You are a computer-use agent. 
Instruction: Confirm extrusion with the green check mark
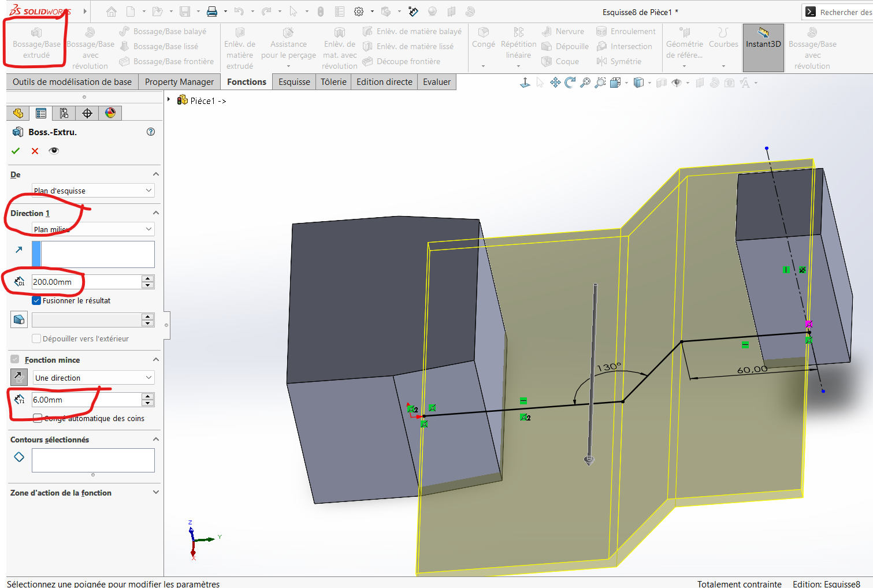[16, 151]
